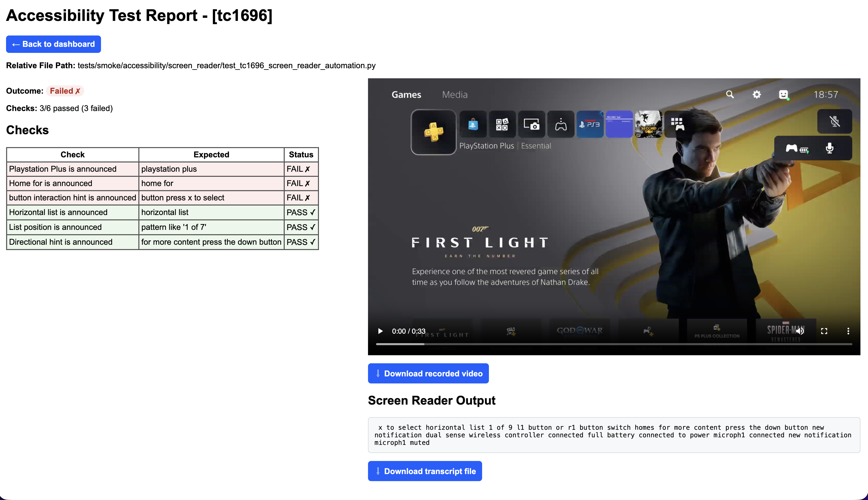Click the 18:57 clock in video
The width and height of the screenshot is (868, 500).
[x=826, y=94]
